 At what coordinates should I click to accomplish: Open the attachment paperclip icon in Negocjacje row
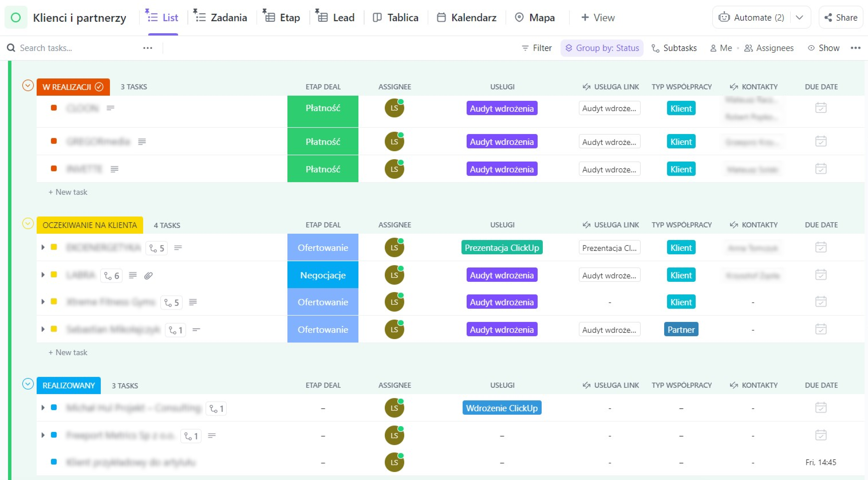coord(148,276)
